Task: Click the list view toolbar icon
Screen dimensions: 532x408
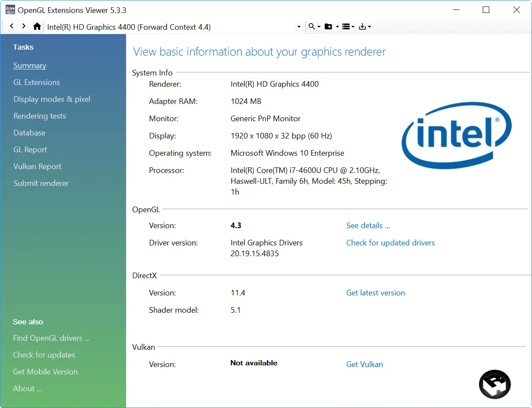Action: 346,26
